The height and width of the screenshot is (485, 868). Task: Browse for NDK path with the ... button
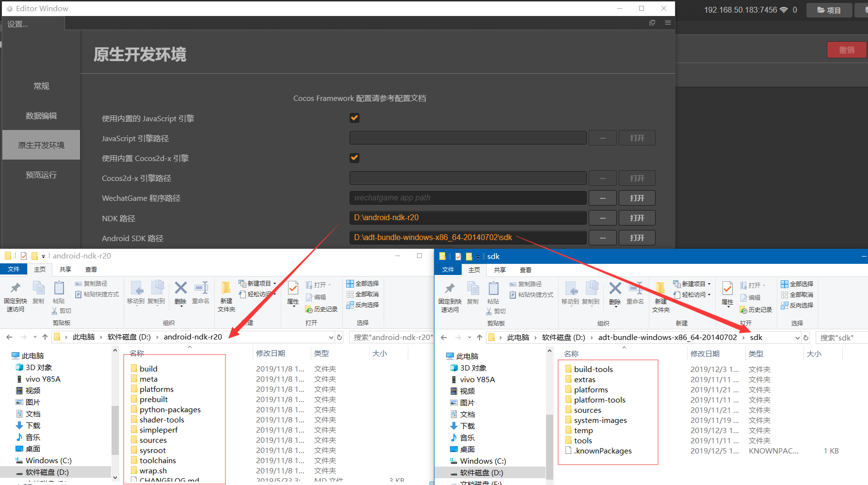(x=603, y=218)
